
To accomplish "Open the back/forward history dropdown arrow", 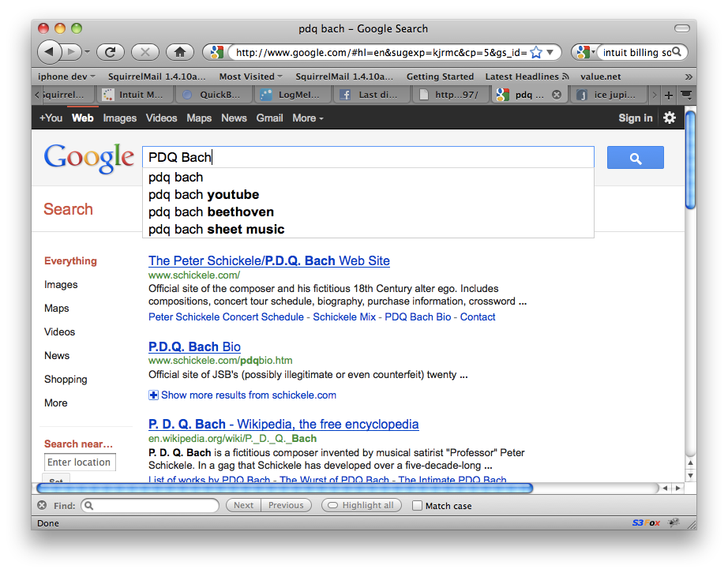I will (87, 52).
